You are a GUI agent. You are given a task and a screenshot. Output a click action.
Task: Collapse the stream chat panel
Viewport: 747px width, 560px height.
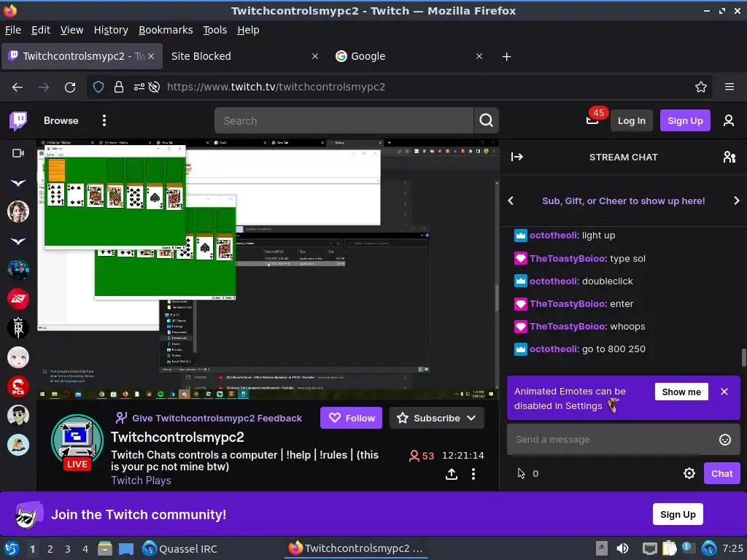(x=517, y=157)
